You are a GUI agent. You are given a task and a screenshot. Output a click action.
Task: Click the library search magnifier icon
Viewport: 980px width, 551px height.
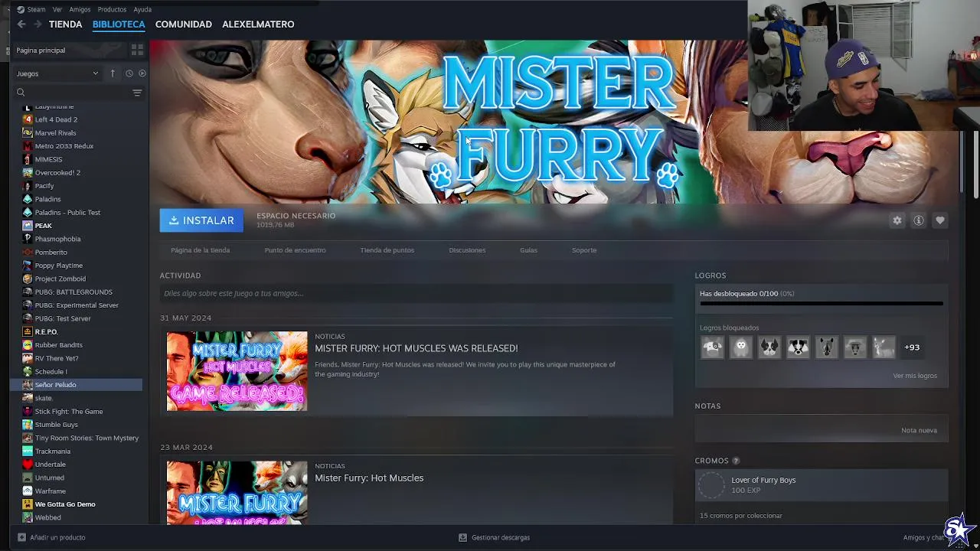21,93
